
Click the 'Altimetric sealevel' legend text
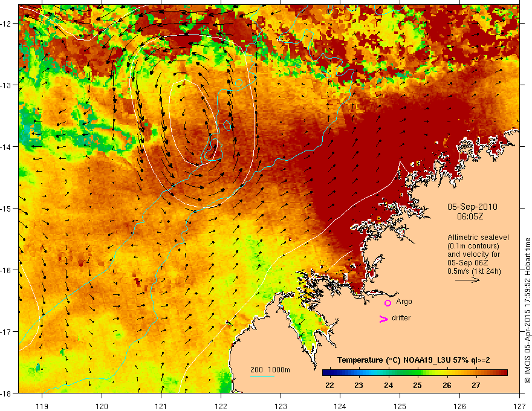pos(478,238)
